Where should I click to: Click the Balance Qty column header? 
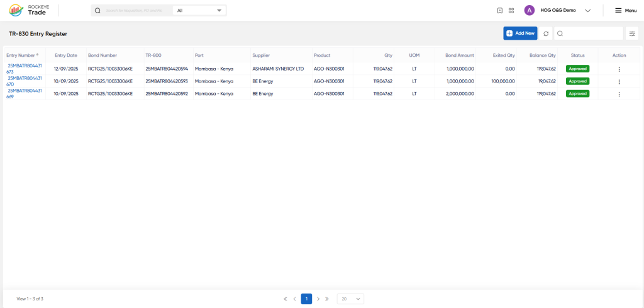[543, 55]
